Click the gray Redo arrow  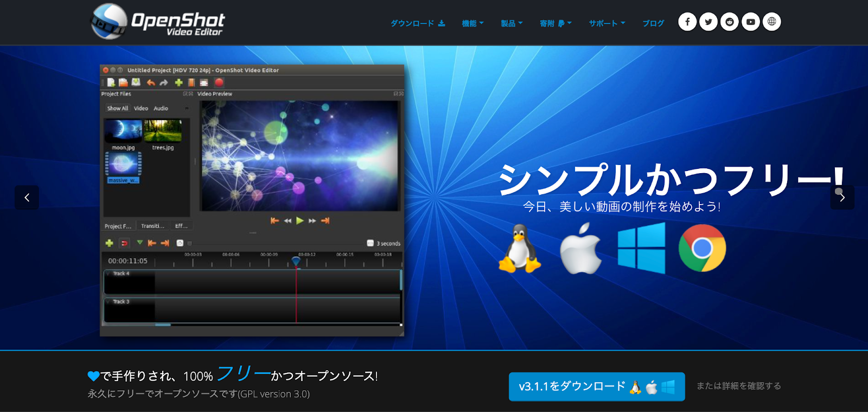tap(164, 83)
